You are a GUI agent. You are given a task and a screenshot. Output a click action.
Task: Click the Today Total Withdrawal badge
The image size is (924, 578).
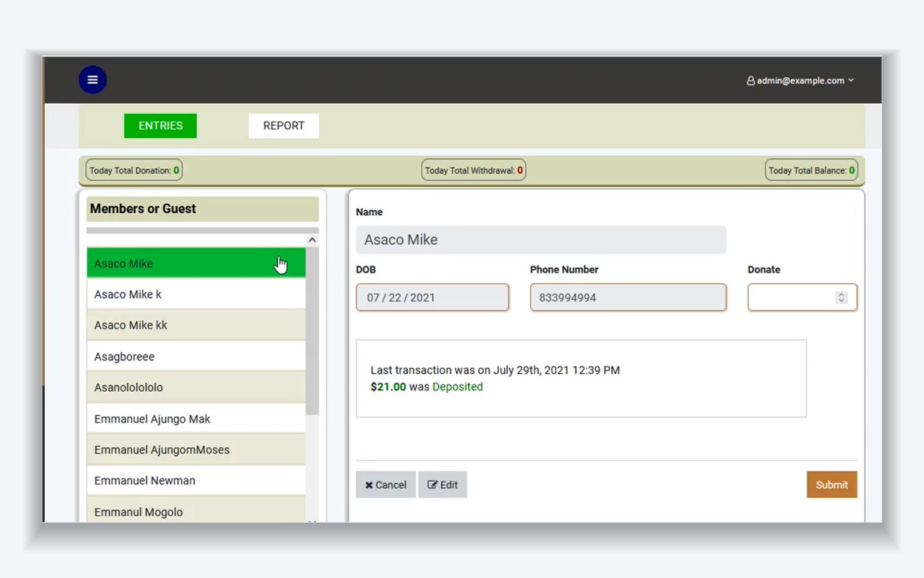tap(474, 170)
